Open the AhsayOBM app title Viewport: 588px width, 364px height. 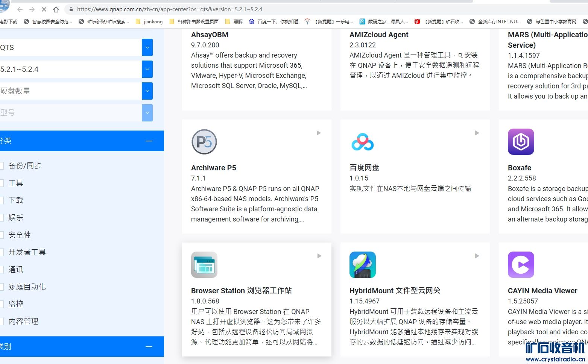(x=210, y=35)
